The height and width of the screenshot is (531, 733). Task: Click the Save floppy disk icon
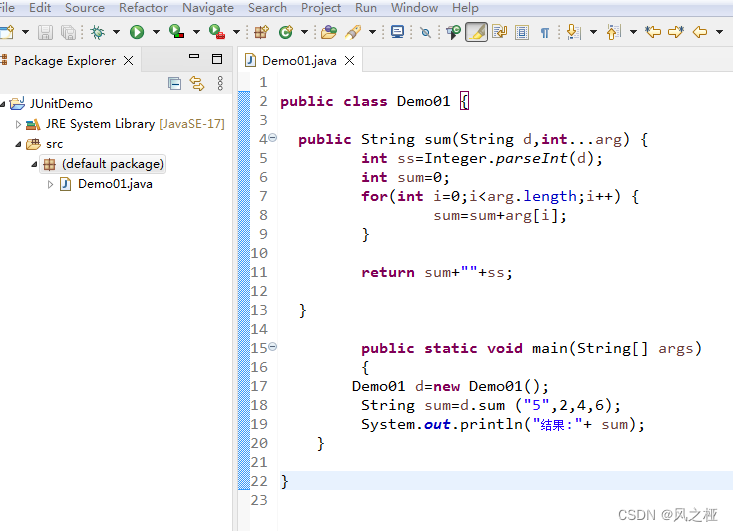pos(45,32)
